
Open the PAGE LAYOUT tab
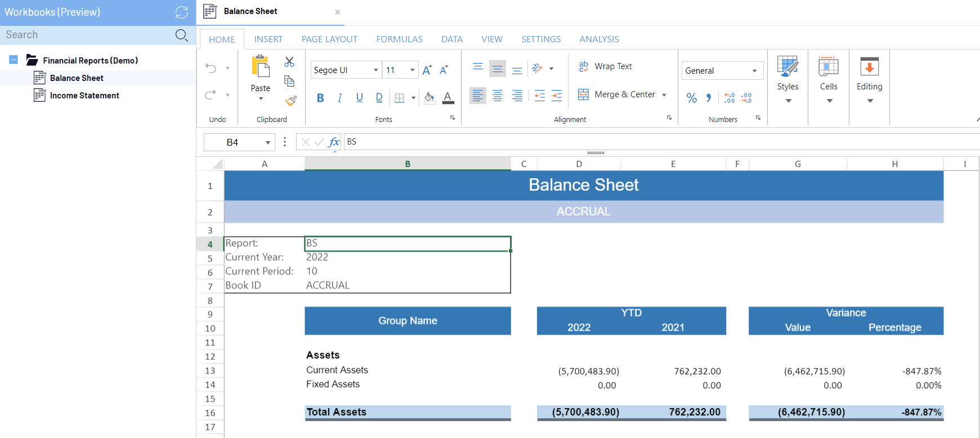click(x=329, y=39)
